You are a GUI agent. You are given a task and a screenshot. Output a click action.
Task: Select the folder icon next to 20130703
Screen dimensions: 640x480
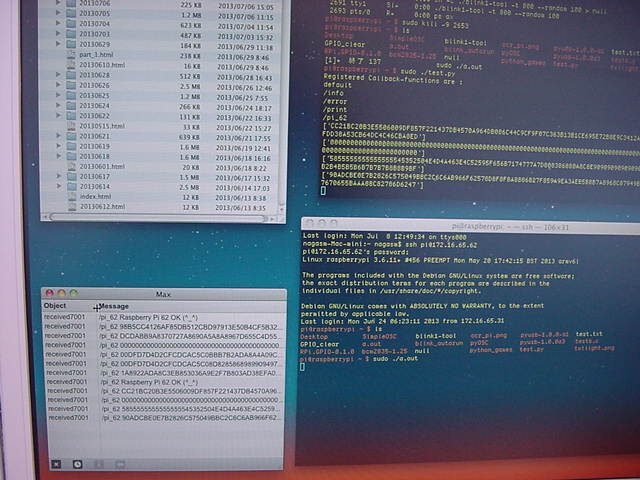pyautogui.click(x=71, y=34)
